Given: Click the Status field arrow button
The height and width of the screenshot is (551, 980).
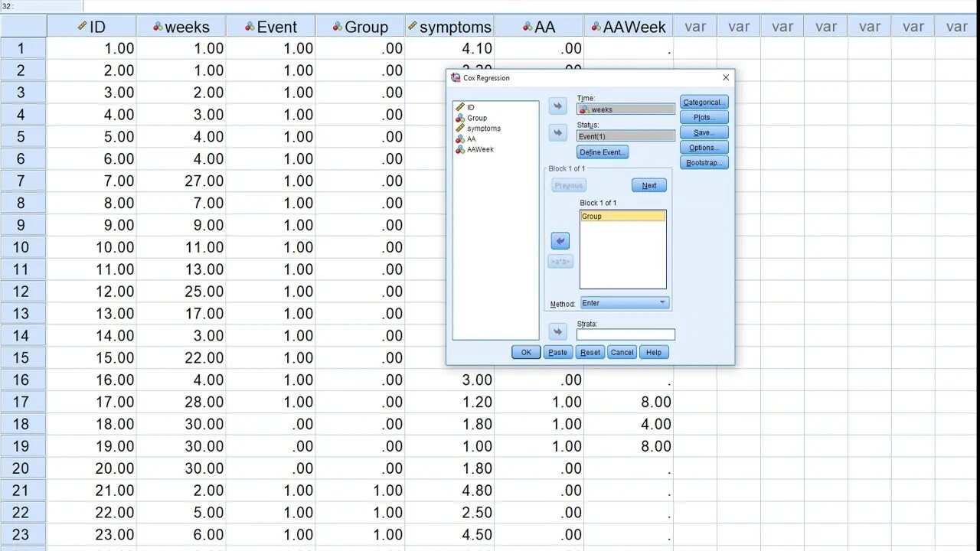Looking at the screenshot, I should coord(557,132).
